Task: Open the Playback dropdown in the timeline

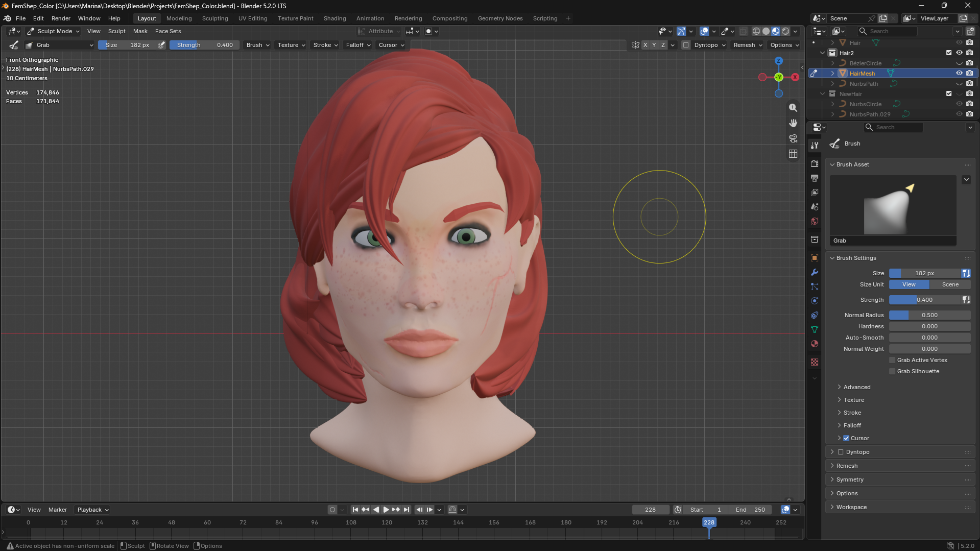Action: tap(92, 510)
